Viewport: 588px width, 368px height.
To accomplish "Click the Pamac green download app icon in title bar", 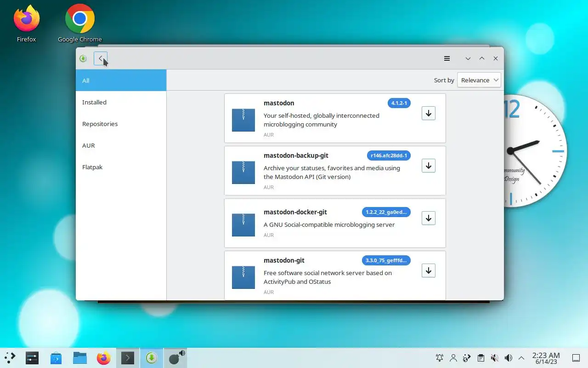I will pos(83,58).
